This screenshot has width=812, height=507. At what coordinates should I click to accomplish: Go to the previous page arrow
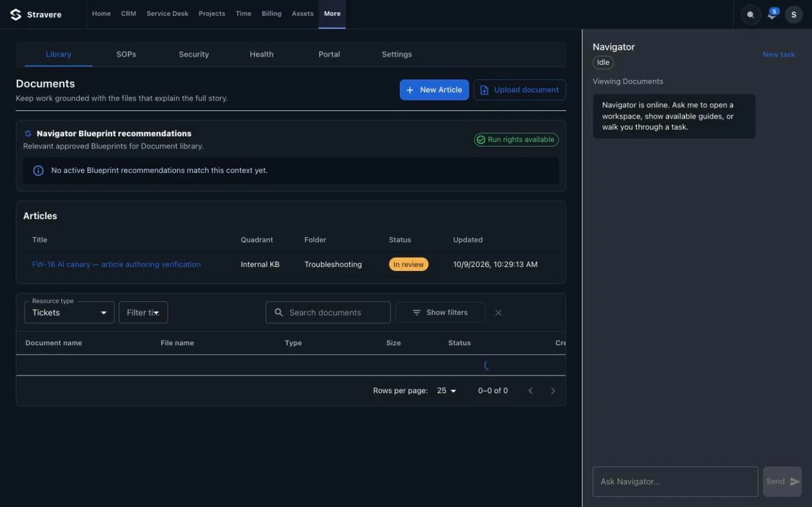click(x=530, y=391)
